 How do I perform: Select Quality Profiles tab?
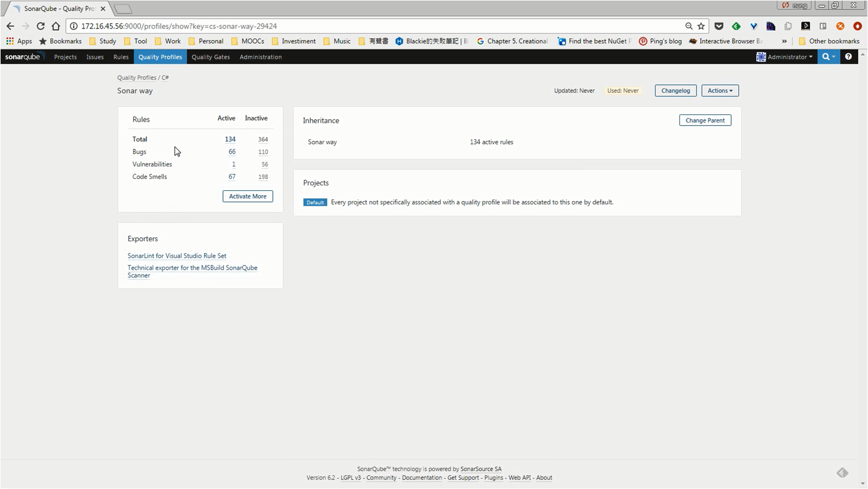click(160, 57)
